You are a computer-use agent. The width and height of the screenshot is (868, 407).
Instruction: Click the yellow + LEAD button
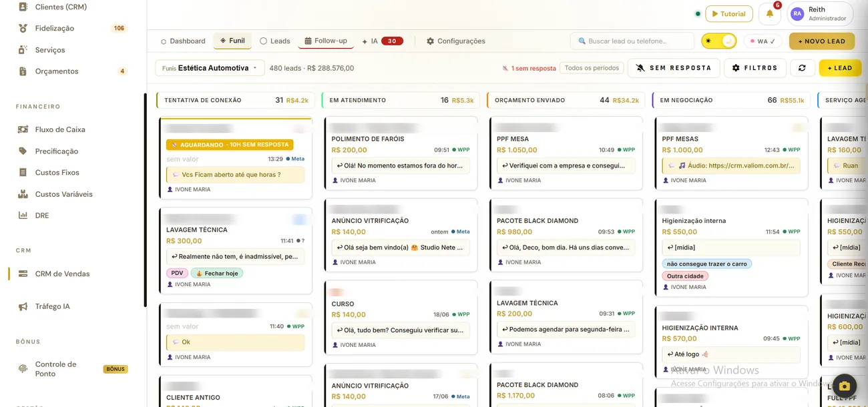coord(840,67)
